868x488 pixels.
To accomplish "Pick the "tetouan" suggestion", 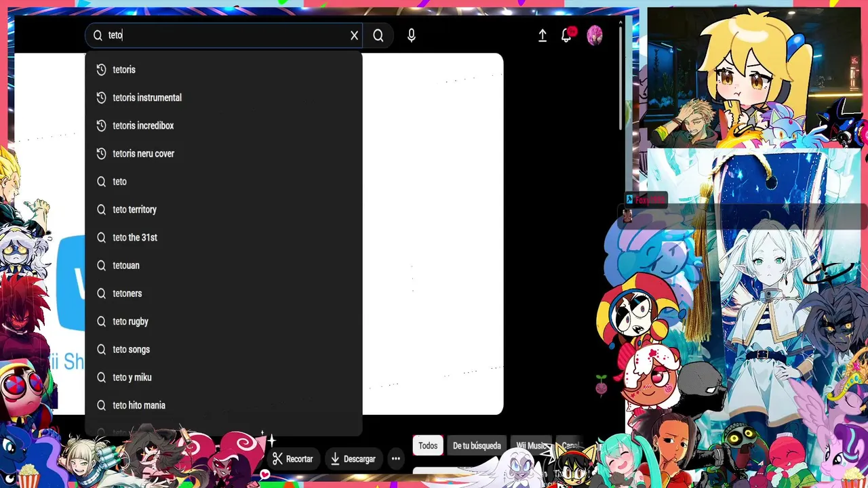I will pos(224,266).
